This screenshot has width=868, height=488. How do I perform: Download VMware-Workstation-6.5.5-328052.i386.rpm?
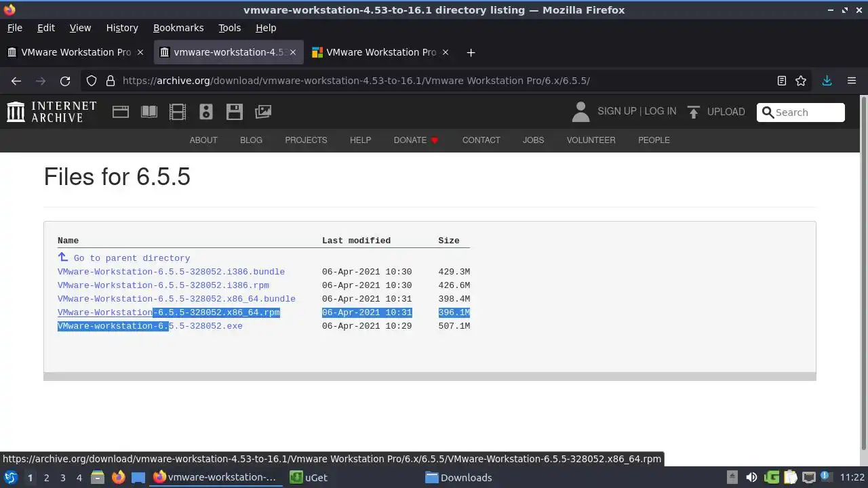coord(163,285)
